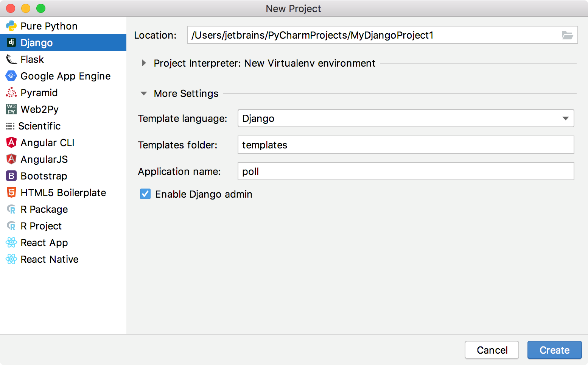The height and width of the screenshot is (365, 588).
Task: Open the Template language dropdown
Action: pos(566,118)
